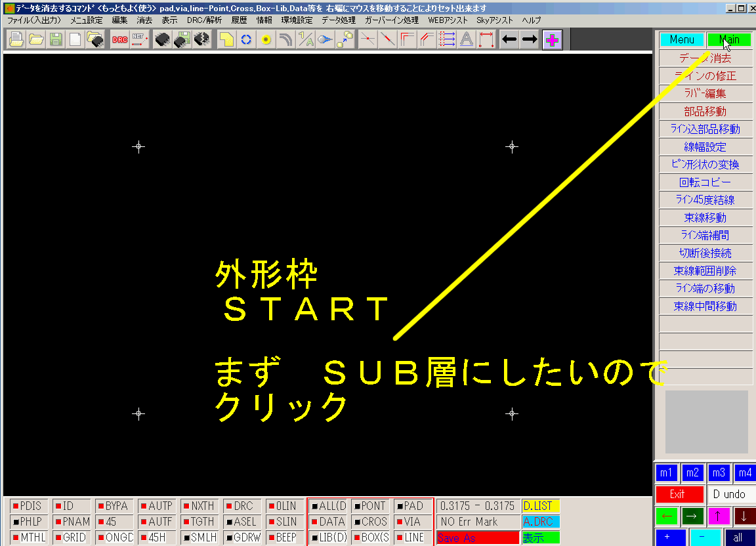756x546 pixels.
Task: Toggle the VIA erase target
Action: pos(413,522)
